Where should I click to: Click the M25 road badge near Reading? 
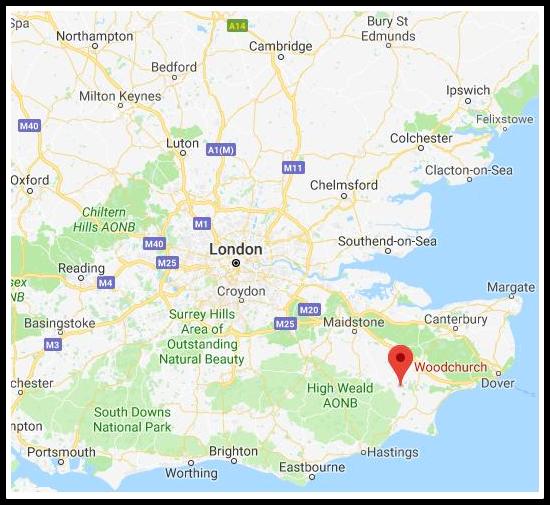coord(167,262)
